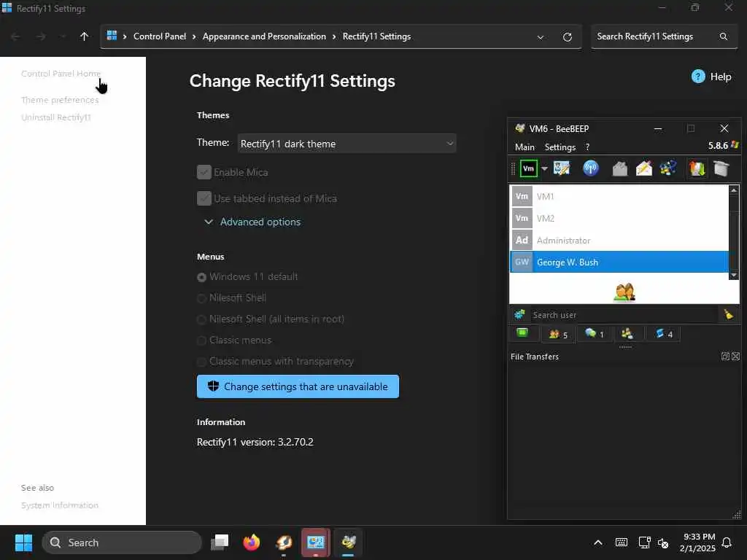The image size is (747, 560).
Task: Open Control Panel Home link
Action: [61, 74]
